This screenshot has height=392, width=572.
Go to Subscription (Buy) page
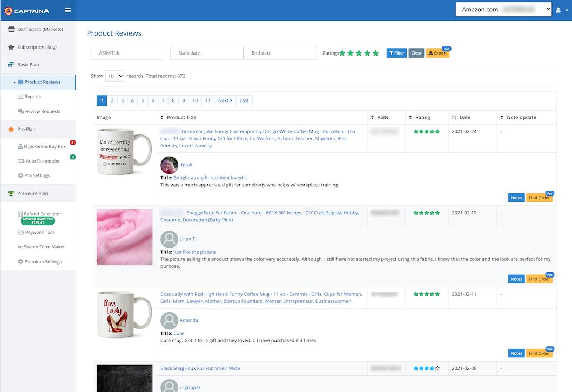38,47
